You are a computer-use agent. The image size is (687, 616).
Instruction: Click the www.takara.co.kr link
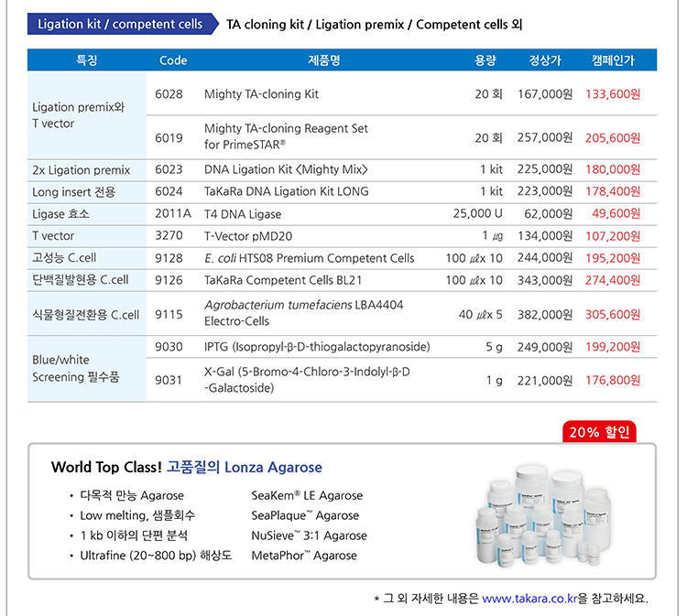click(529, 598)
